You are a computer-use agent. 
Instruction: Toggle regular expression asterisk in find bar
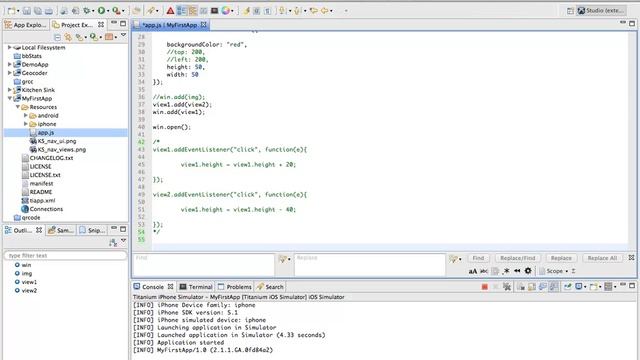click(x=506, y=271)
